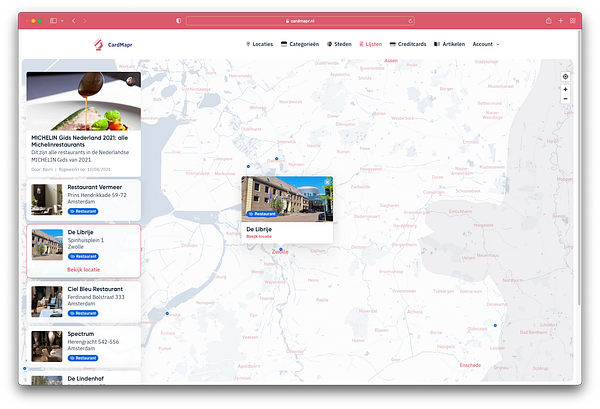
Task: Click the Restaurant Vermeer thumbnail
Action: point(47,200)
